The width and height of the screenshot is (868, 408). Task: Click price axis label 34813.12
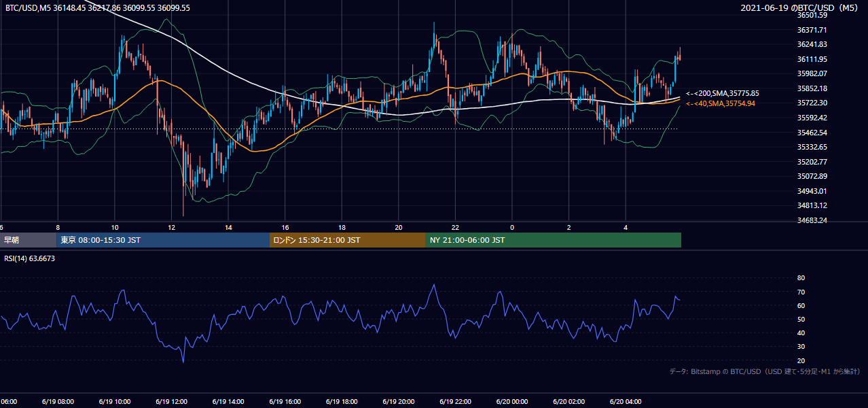(x=812, y=205)
